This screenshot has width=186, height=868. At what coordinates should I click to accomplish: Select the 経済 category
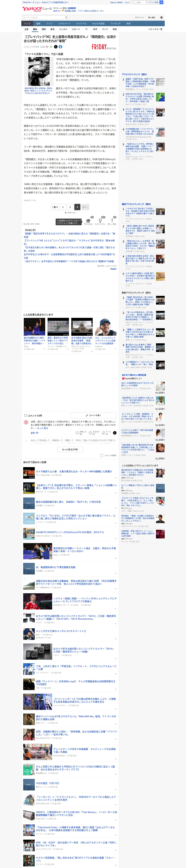point(52,29)
